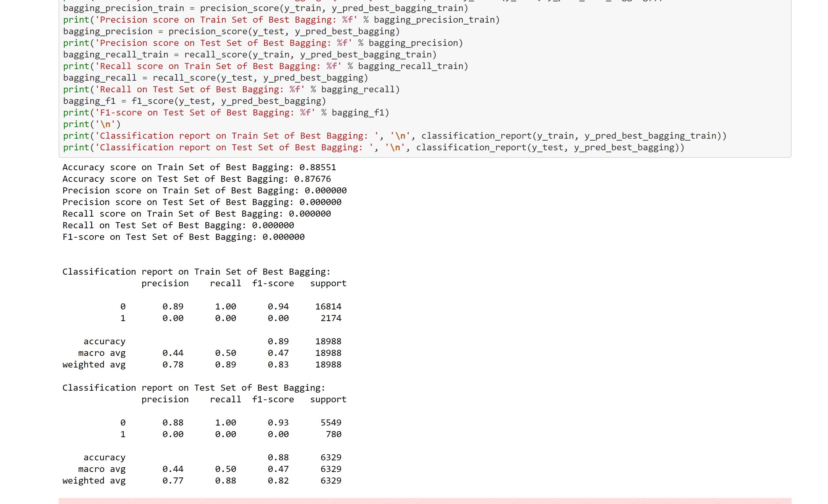Click the print('\n') code line

[x=92, y=124]
